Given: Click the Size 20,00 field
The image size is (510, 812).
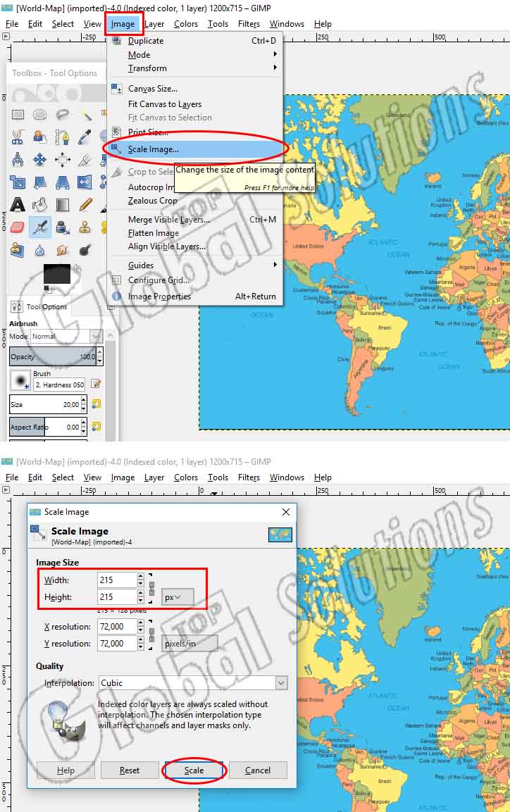Looking at the screenshot, I should [44, 404].
